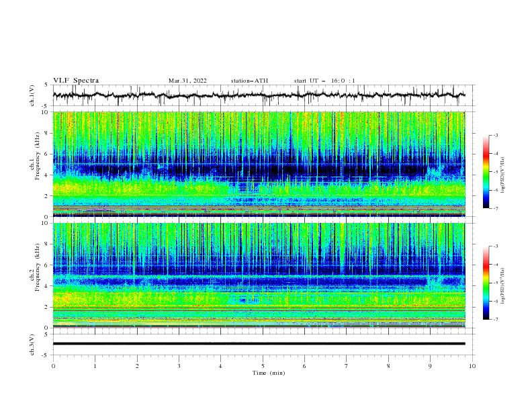Screen dimensions: 532x411
Task: Click the ch.2 colorbar "log(PSD)(V²/Hz)" label
Action: pos(503,285)
